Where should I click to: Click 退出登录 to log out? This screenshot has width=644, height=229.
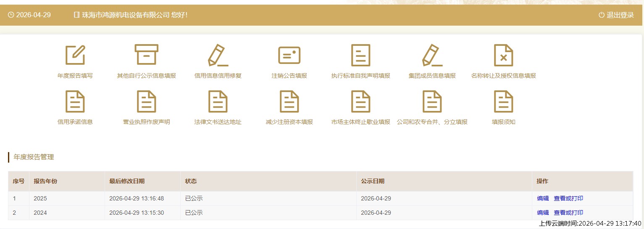616,15
